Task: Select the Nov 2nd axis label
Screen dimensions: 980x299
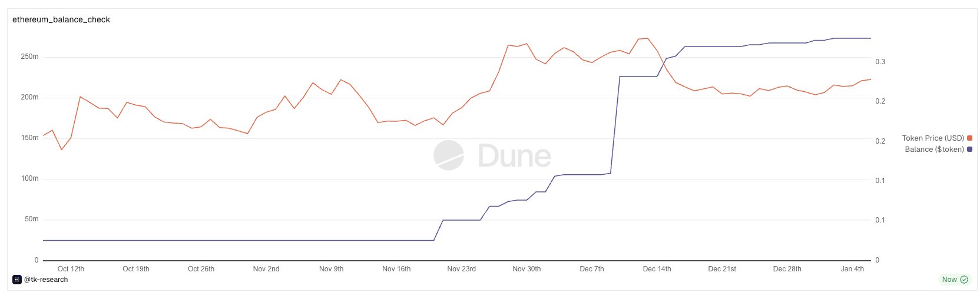Action: click(266, 269)
